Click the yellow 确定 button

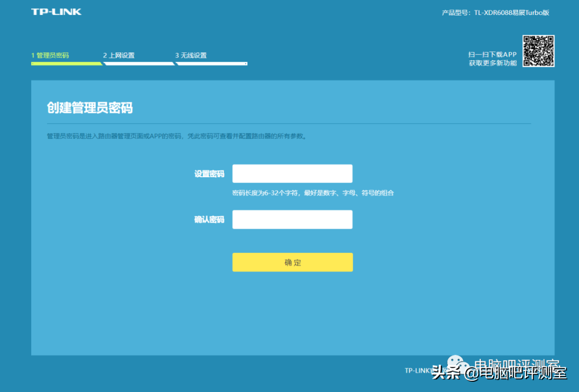point(293,262)
